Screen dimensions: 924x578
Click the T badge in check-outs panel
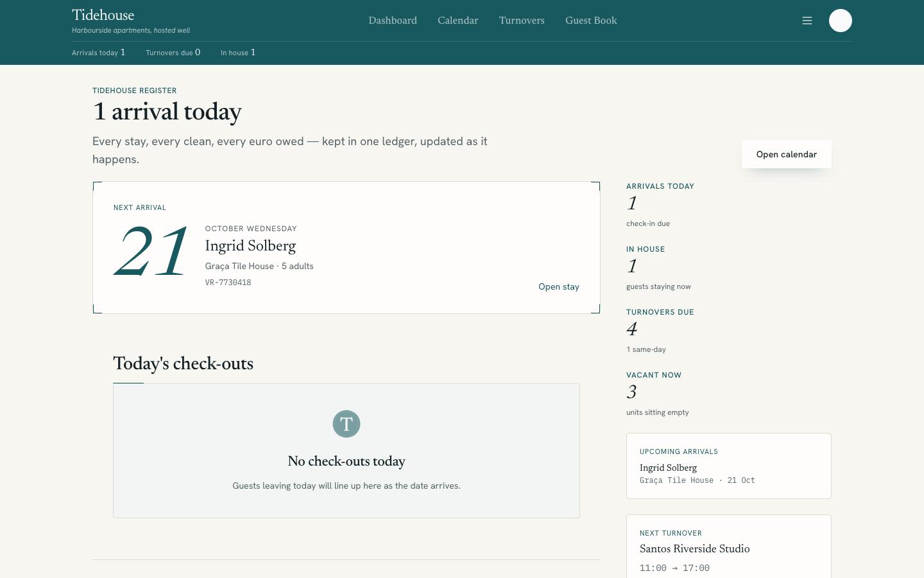[346, 424]
